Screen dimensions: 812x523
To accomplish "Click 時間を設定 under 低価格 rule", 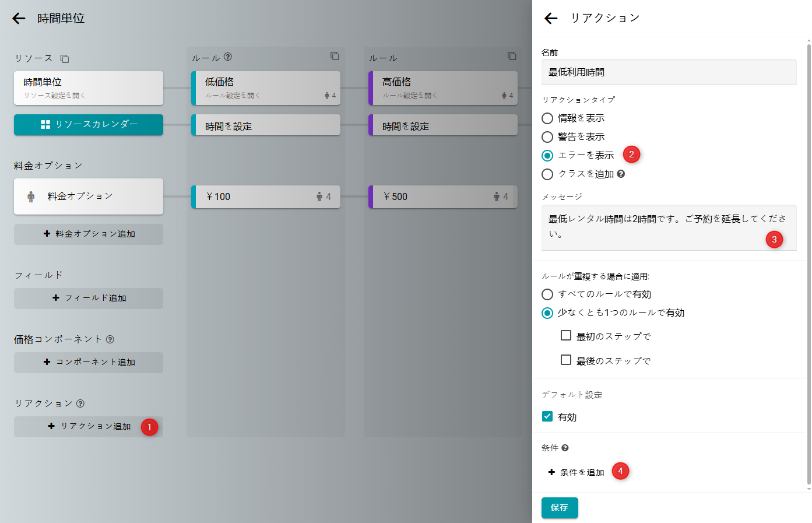I will pyautogui.click(x=266, y=125).
